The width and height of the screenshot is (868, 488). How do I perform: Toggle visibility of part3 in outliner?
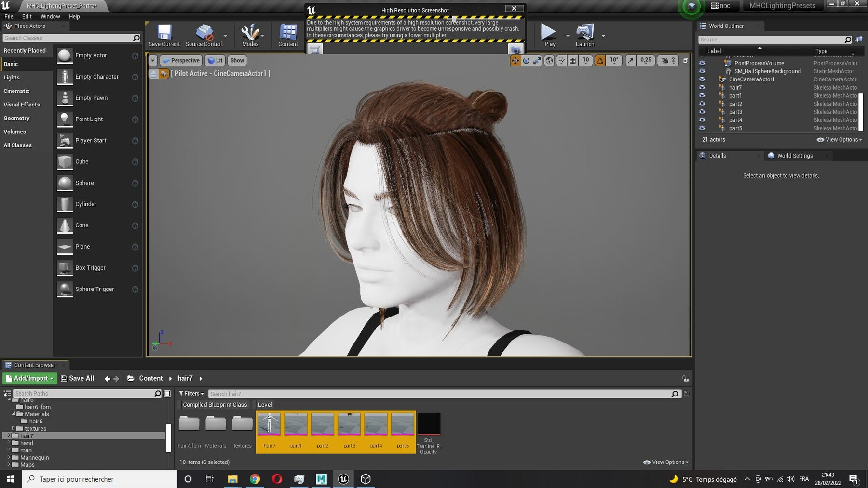tap(702, 112)
